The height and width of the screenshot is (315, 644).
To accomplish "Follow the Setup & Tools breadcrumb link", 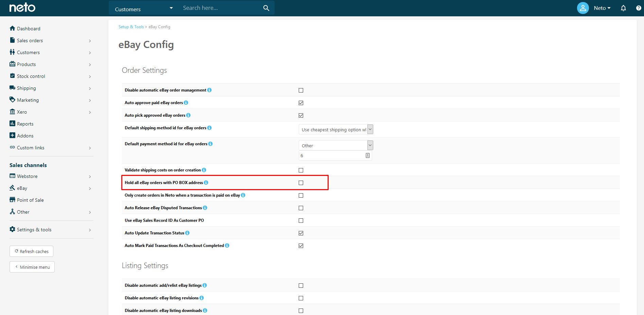I will (x=131, y=27).
